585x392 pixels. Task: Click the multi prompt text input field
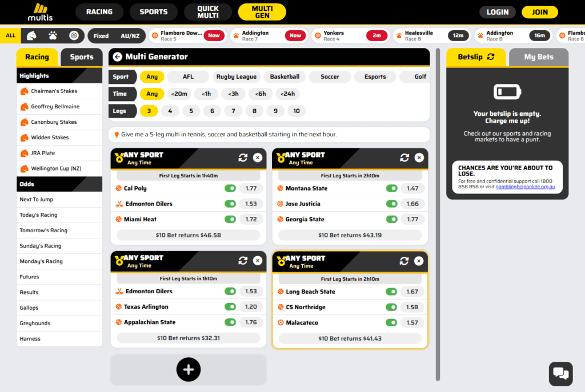(269, 135)
